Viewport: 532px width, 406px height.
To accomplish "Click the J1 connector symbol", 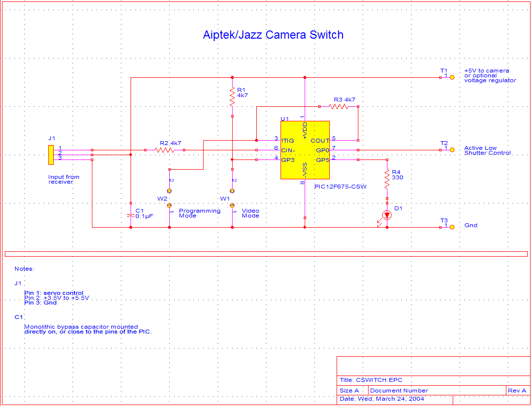I will 51,155.
